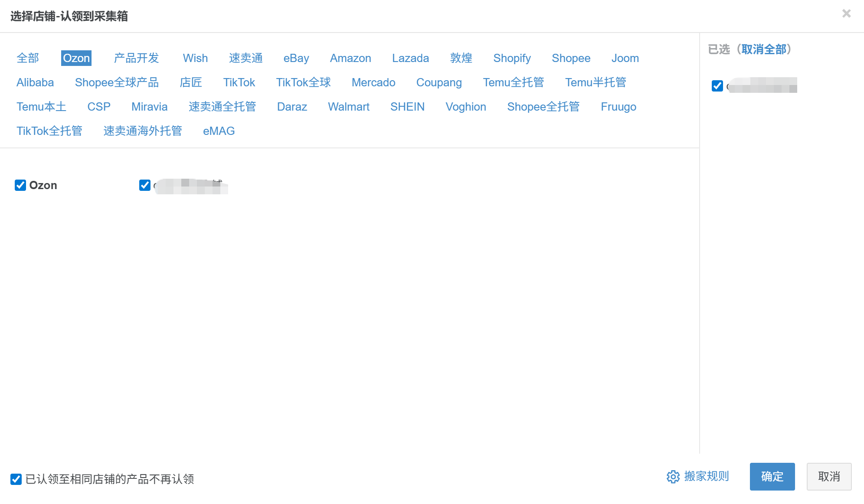Choose the Temu本土 tab
864x504 pixels.
42,107
